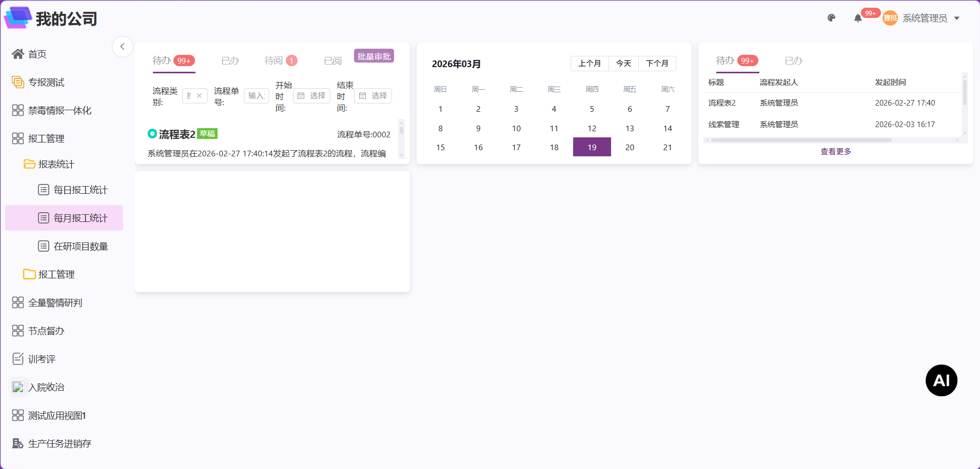
Task: Go to 下个月 in calendar
Action: (657, 64)
